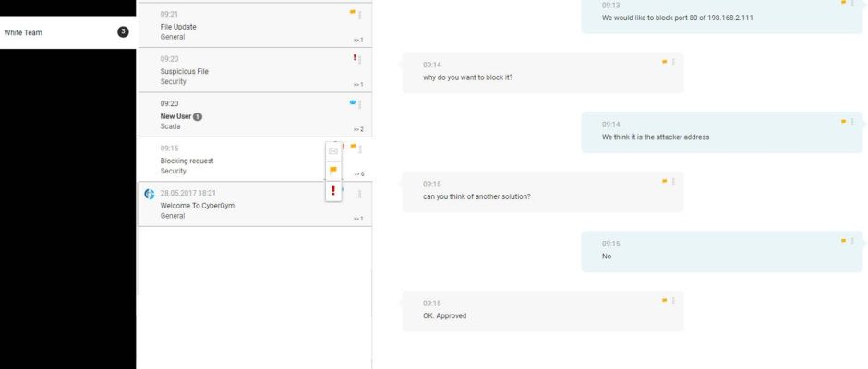Open the Suspicious File thread
The width and height of the screenshot is (868, 369).
point(255,70)
